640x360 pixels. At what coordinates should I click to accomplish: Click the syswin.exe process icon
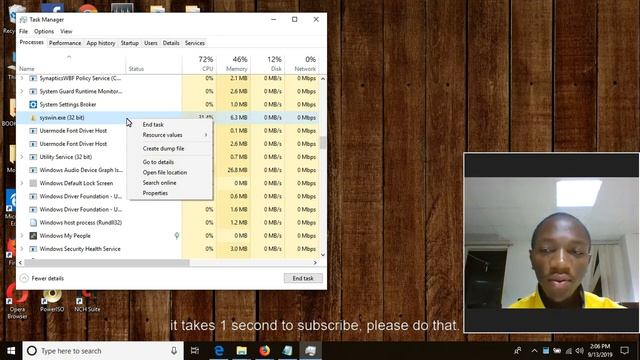pyautogui.click(x=33, y=118)
